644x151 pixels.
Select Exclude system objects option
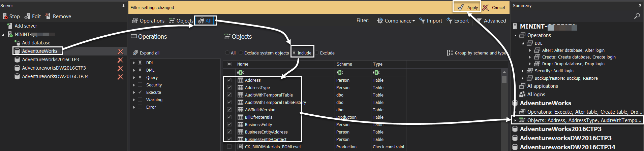coord(241,53)
